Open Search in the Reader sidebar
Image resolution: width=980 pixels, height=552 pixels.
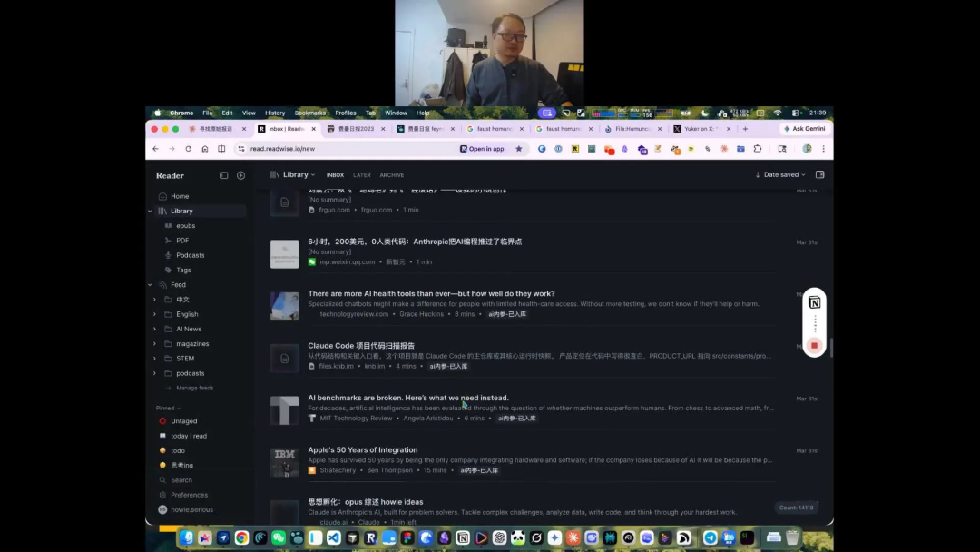pyautogui.click(x=181, y=480)
